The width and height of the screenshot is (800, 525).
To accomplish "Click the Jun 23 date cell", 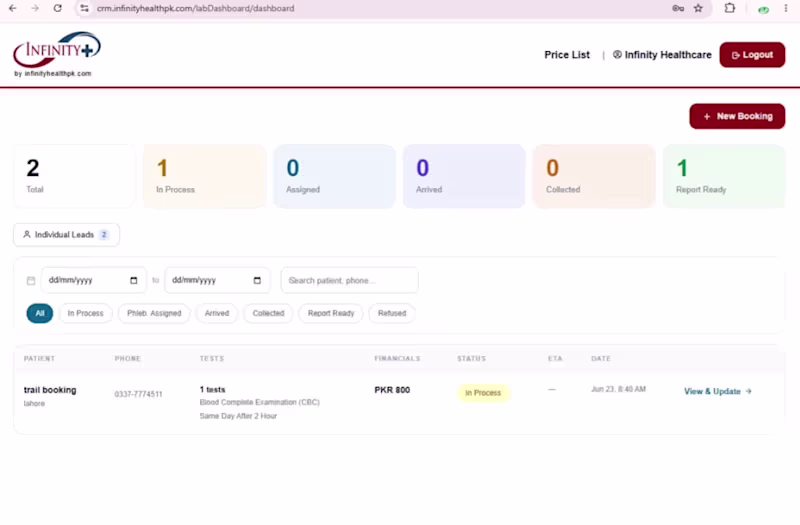I will tap(618, 389).
